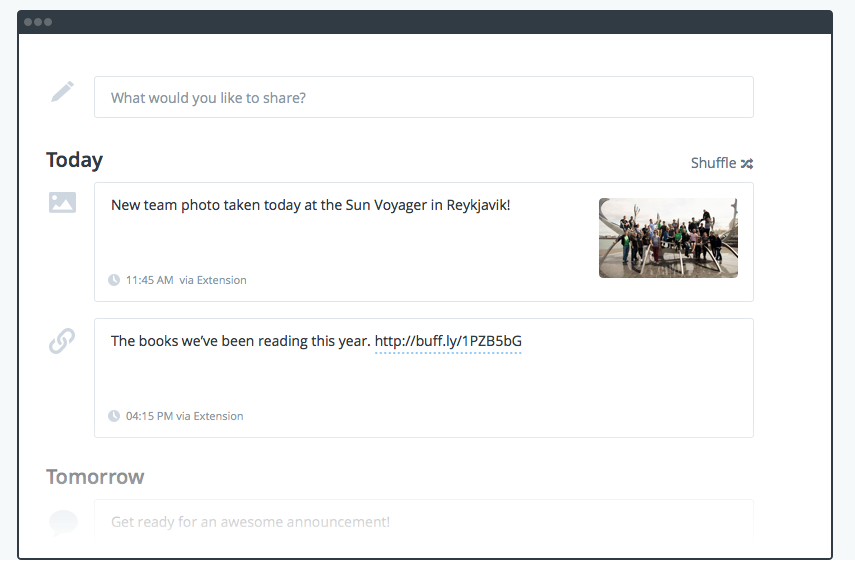
Task: Click the Today heading
Action: coord(74,160)
